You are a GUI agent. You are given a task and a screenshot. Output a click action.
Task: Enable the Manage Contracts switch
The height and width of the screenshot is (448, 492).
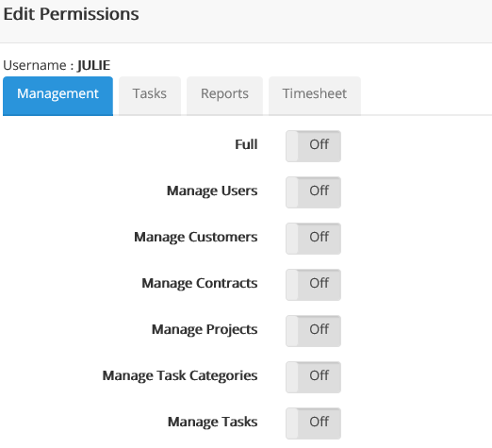(x=313, y=285)
